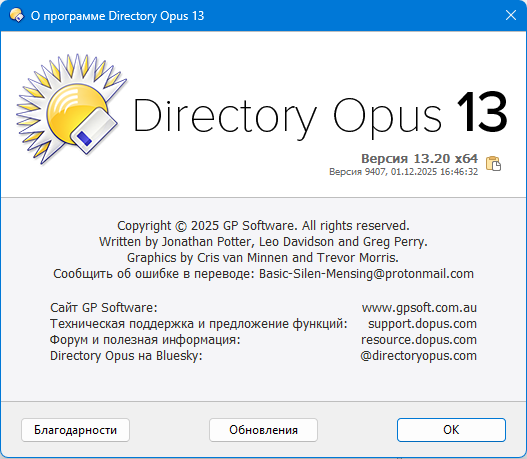The width and height of the screenshot is (527, 459).
Task: Click the 'Сайт GP Software:' label
Action: point(104,307)
